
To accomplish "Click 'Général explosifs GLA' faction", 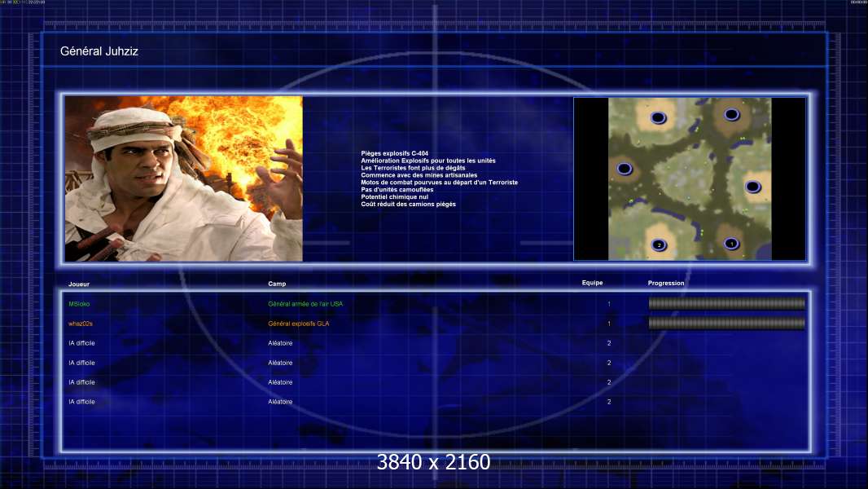I will pos(298,324).
